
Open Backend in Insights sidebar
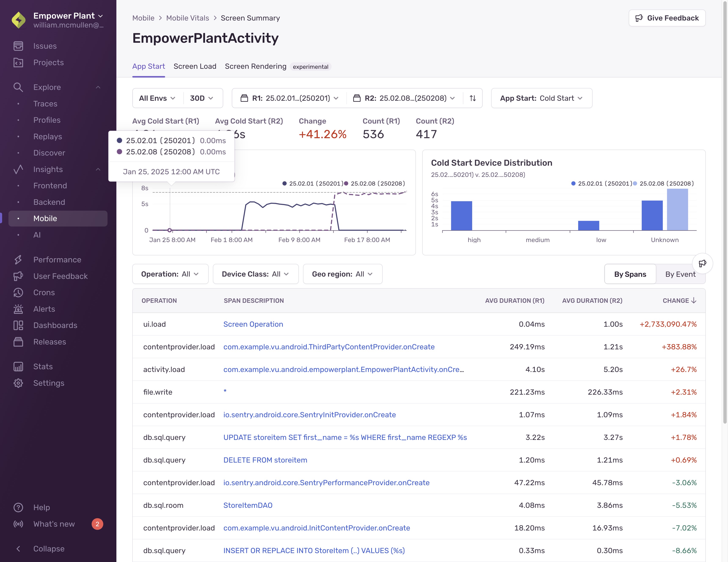[49, 202]
